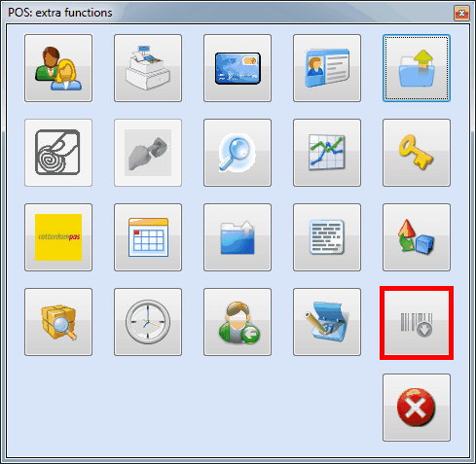The height and width of the screenshot is (464, 476).
Task: Click the cash register icon button
Action: (x=148, y=68)
